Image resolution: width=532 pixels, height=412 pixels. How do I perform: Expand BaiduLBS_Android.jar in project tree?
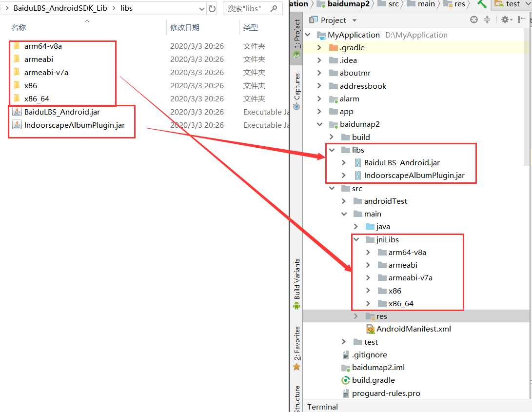[x=344, y=162]
